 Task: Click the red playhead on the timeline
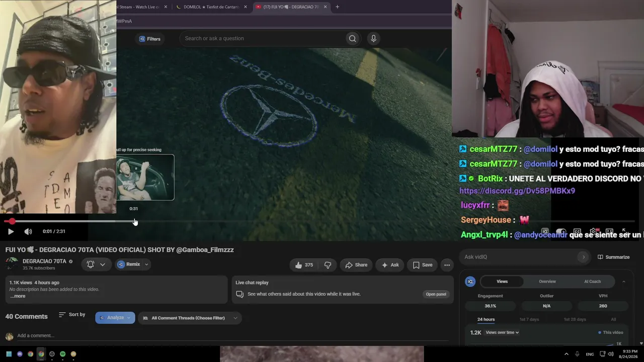[12, 221]
